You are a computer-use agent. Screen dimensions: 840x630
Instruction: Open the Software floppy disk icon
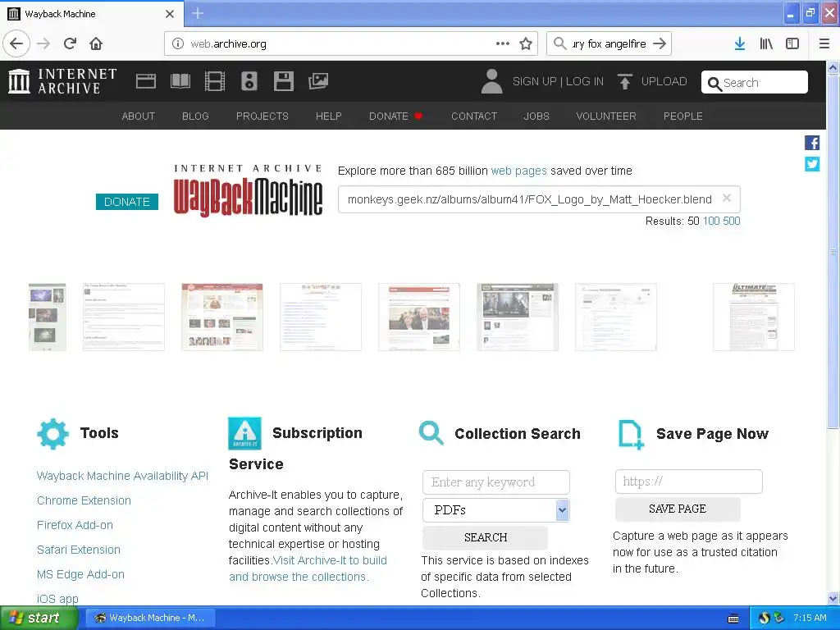pyautogui.click(x=283, y=81)
